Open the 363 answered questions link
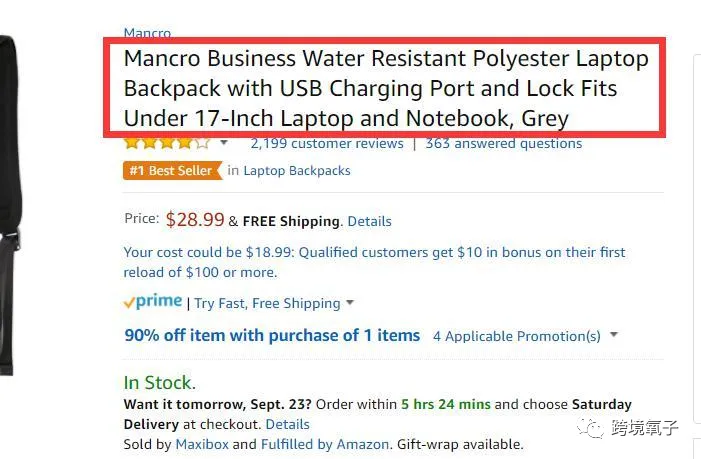Viewport: 701px width, 459px height. coord(503,143)
